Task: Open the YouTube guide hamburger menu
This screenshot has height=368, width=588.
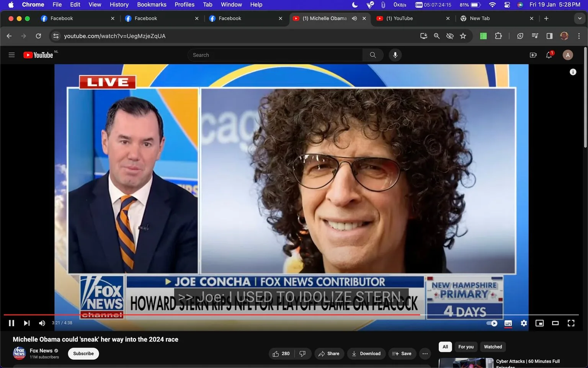Action: pyautogui.click(x=11, y=55)
